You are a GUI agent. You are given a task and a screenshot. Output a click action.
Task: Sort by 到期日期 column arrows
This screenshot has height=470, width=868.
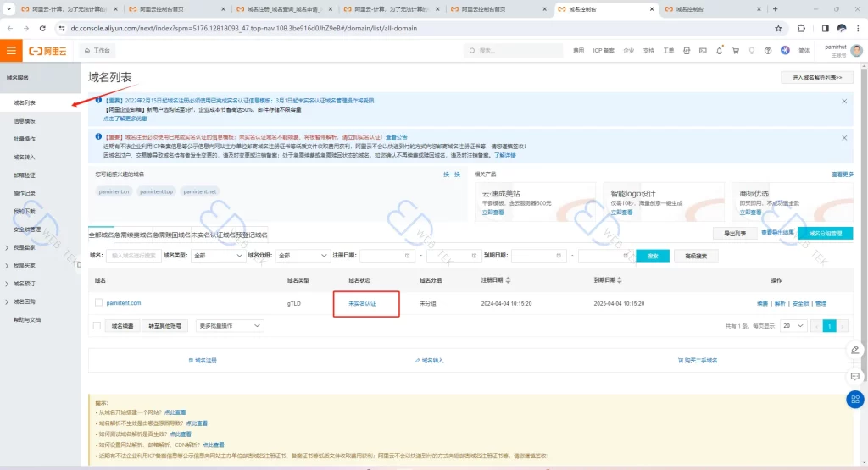pyautogui.click(x=620, y=280)
